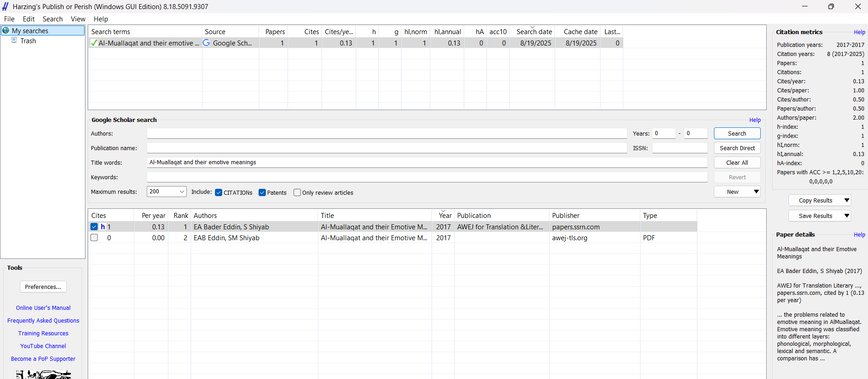Open the Maximum results dropdown
868x379 pixels.
[167, 192]
